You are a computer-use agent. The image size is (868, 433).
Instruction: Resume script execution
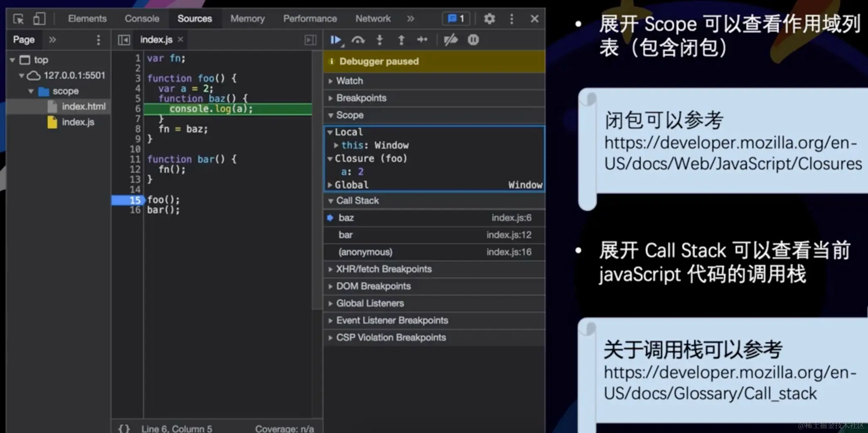(x=336, y=40)
